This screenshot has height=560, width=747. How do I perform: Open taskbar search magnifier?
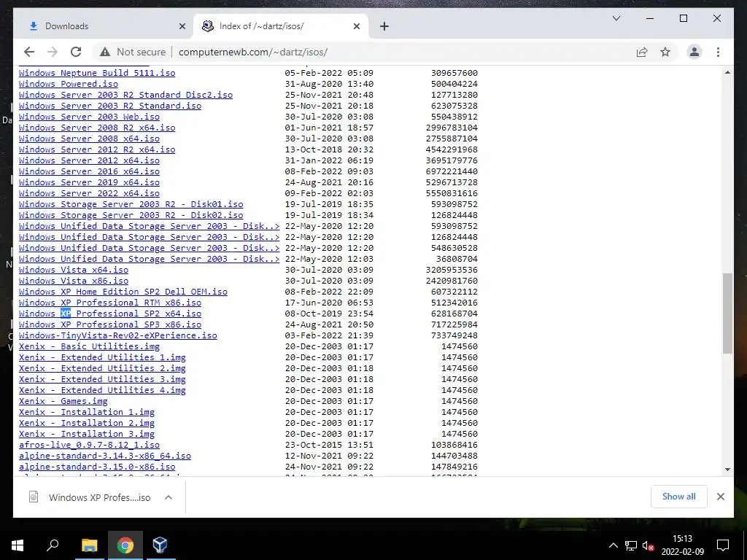point(53,545)
